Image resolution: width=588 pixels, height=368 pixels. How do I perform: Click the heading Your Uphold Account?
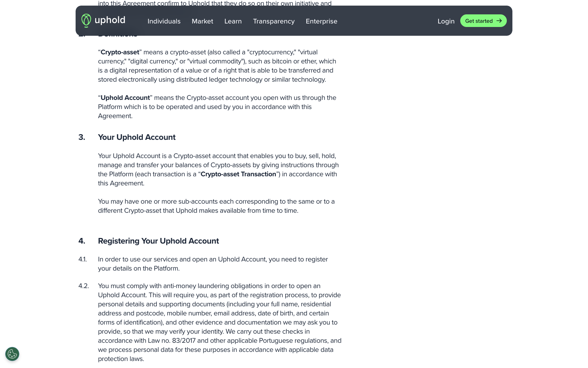pyautogui.click(x=136, y=137)
